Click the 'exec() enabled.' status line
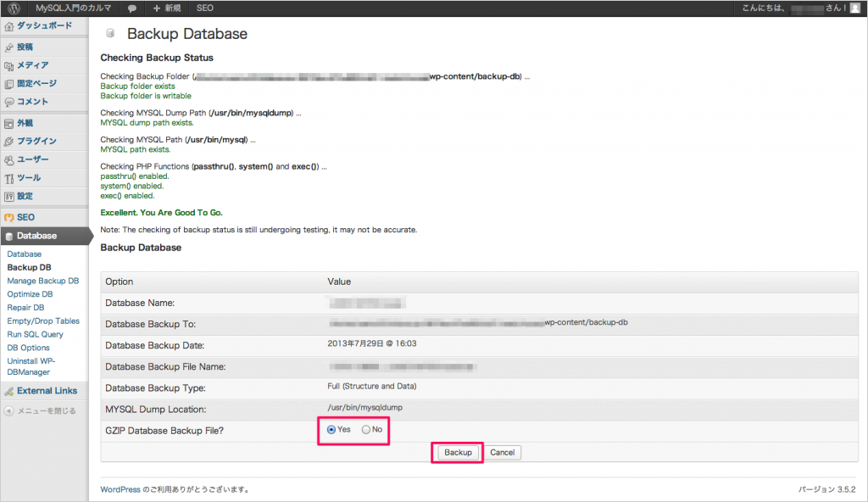Viewport: 868px width, 502px height. [127, 196]
